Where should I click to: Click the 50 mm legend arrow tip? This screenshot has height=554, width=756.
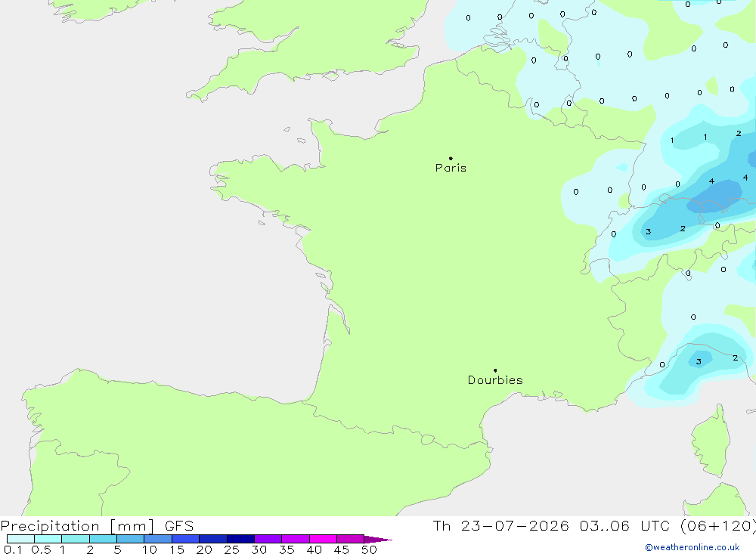tap(379, 539)
